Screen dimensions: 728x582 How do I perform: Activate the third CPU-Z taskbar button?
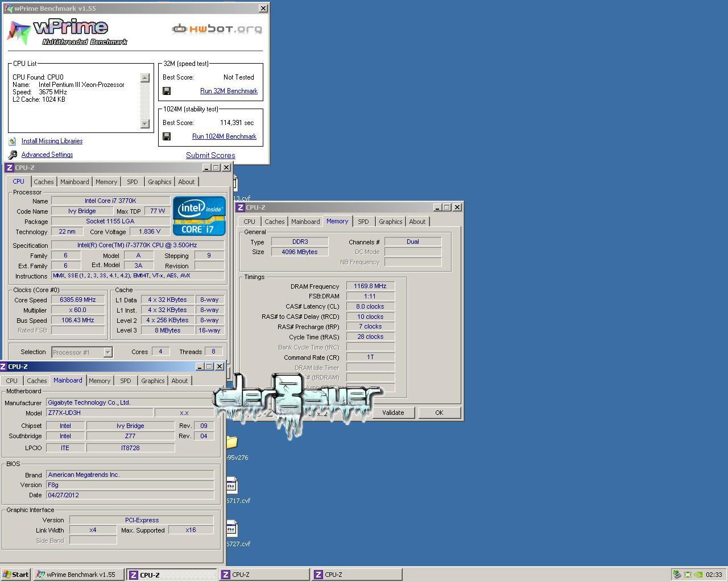pyautogui.click(x=357, y=575)
